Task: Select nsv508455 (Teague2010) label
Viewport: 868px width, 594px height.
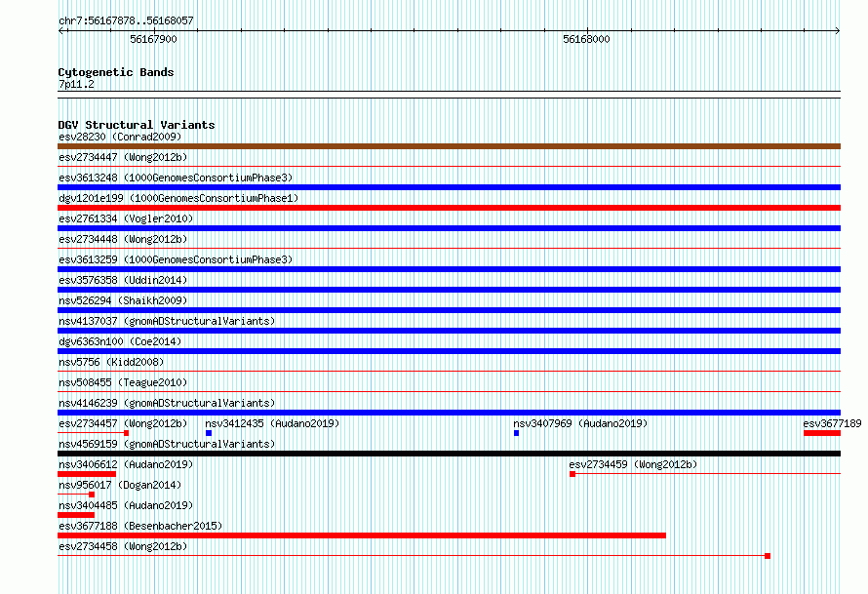Action: coord(123,382)
